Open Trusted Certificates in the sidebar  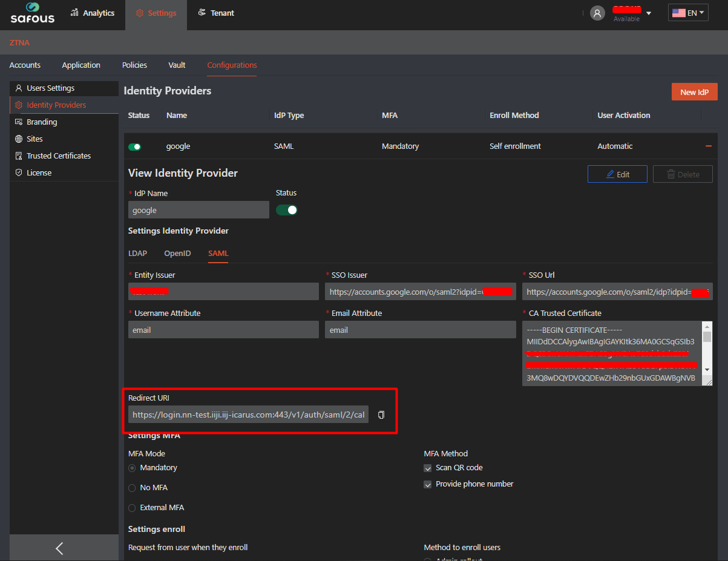[x=58, y=156]
